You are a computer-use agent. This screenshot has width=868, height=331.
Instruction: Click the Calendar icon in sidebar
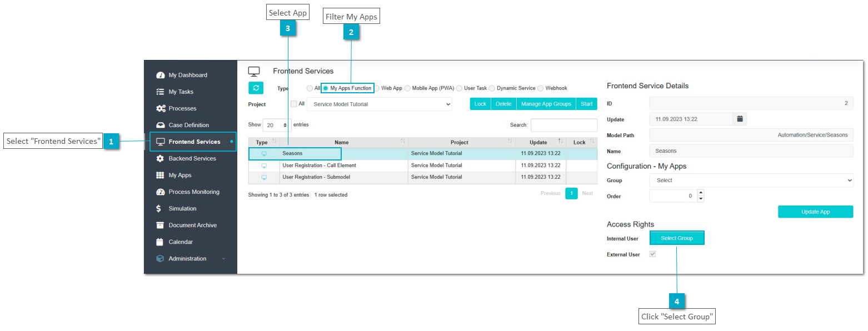click(161, 242)
